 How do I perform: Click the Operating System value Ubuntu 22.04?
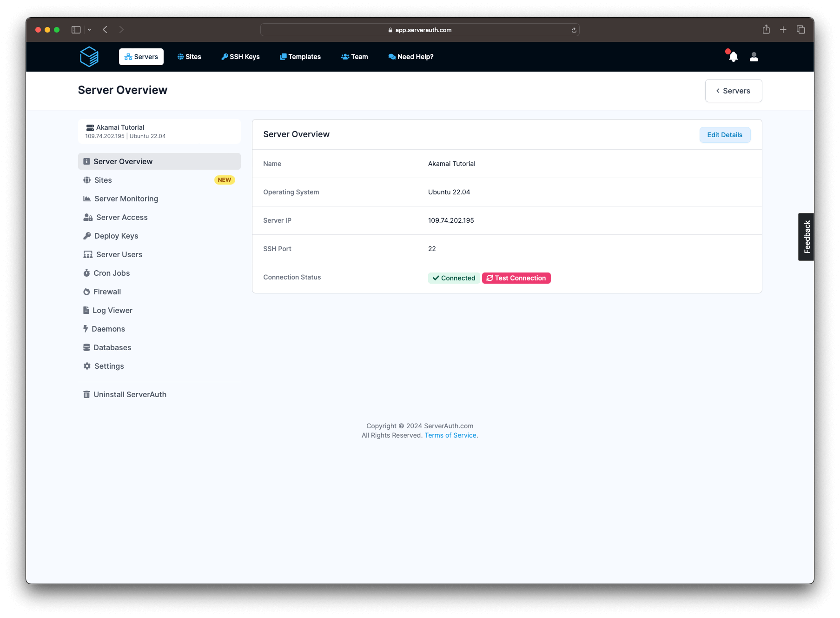click(449, 192)
